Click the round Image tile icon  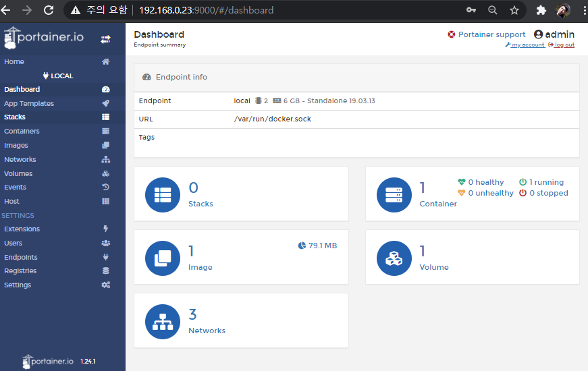(163, 258)
